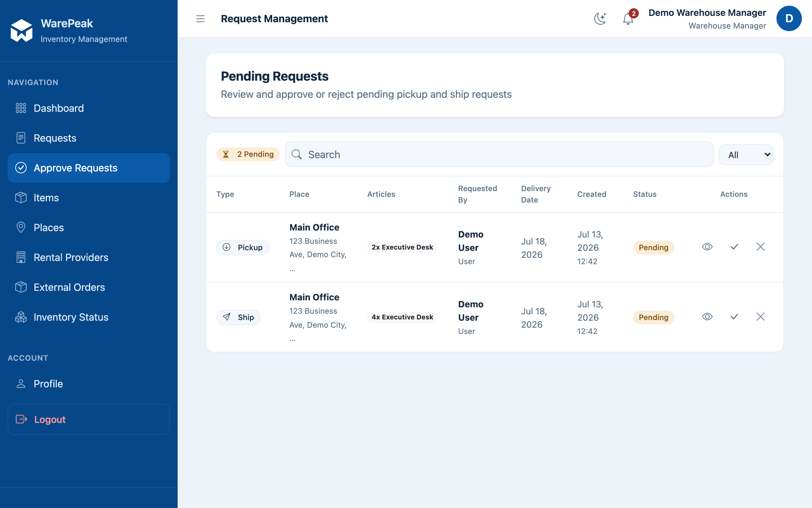Image resolution: width=812 pixels, height=508 pixels.
Task: Open Profile account page
Action: (88, 384)
